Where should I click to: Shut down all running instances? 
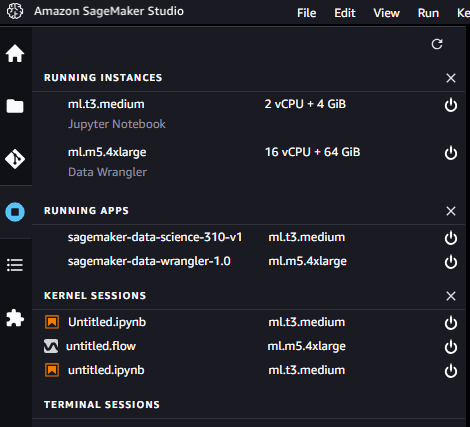(x=451, y=78)
